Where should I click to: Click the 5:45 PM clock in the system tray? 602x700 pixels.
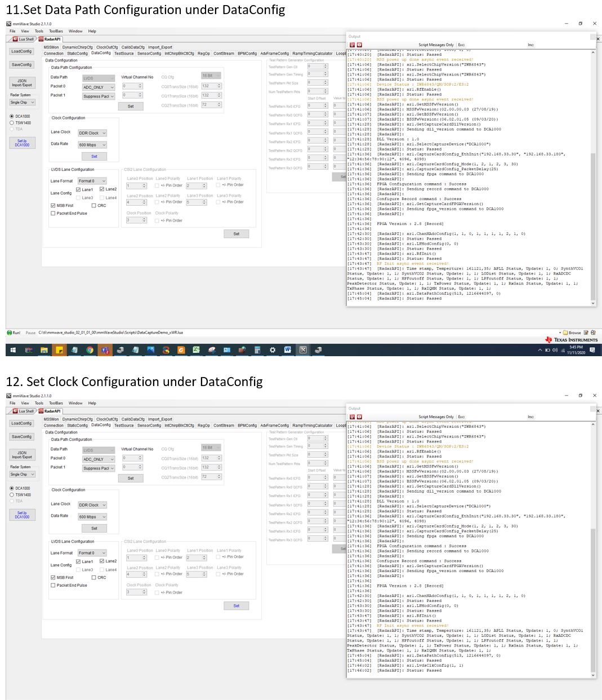tap(576, 347)
